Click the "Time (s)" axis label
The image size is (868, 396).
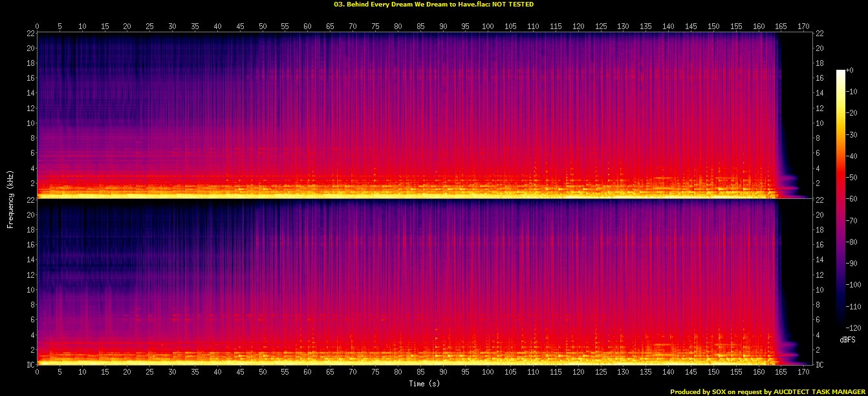pyautogui.click(x=425, y=384)
